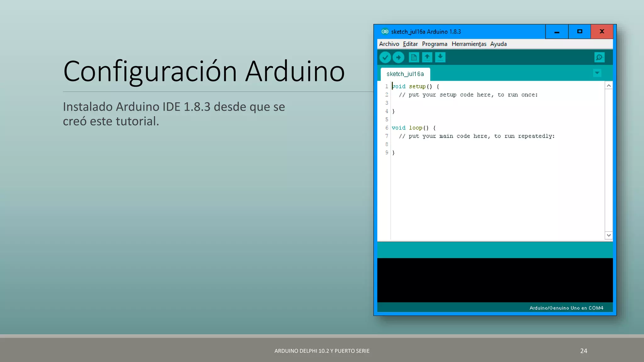
Task: Click the comment 'put your setup code here'
Action: [468, 95]
